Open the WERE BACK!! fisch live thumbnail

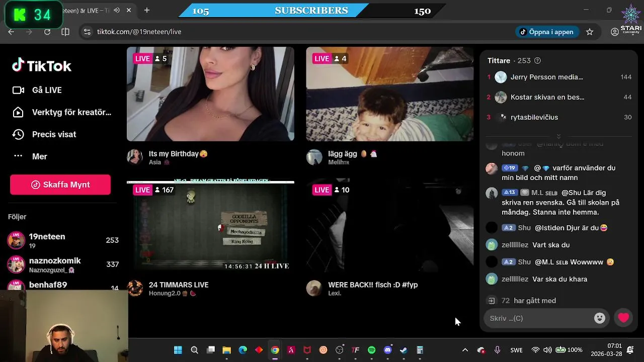[x=389, y=226]
